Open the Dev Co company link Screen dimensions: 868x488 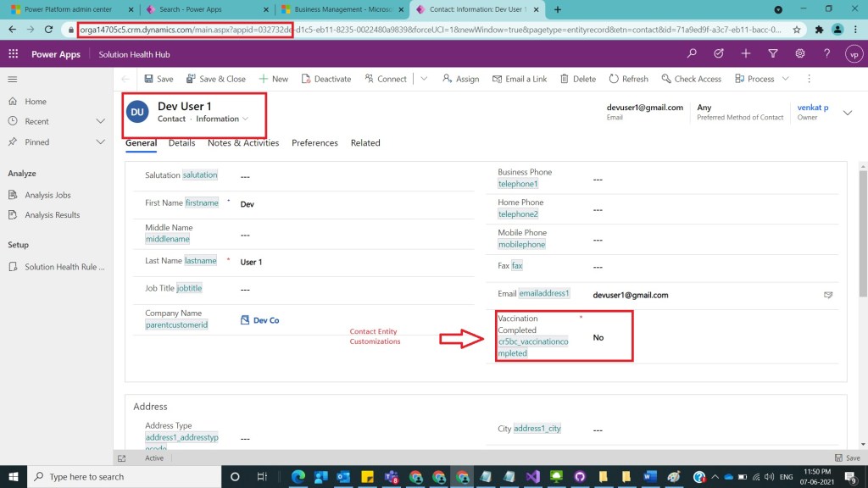266,320
